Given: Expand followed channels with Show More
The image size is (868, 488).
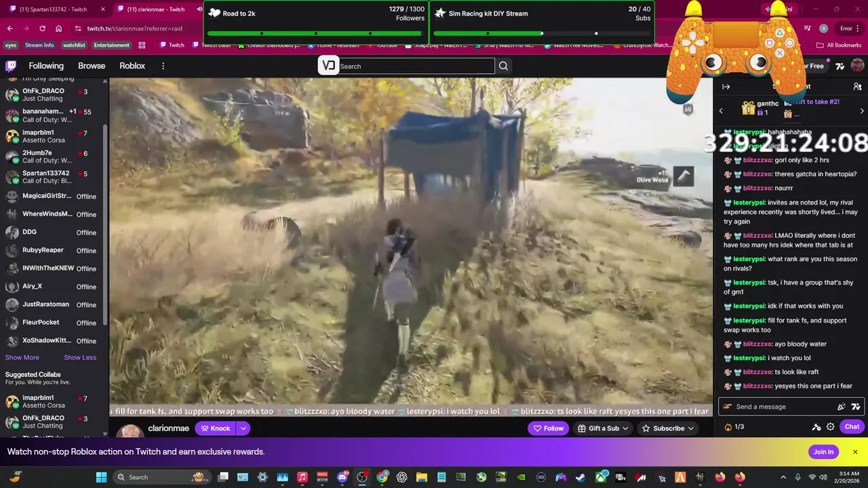Looking at the screenshot, I should click(22, 358).
